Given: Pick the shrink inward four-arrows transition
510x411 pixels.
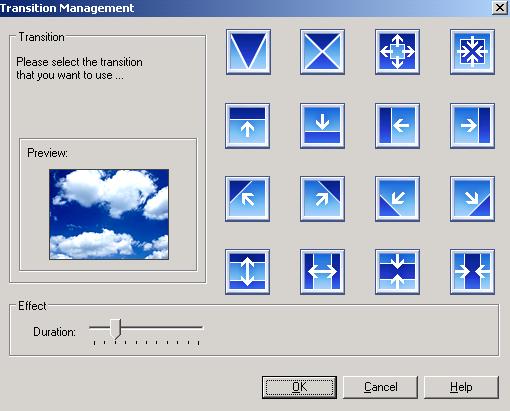Looking at the screenshot, I should point(472,52).
